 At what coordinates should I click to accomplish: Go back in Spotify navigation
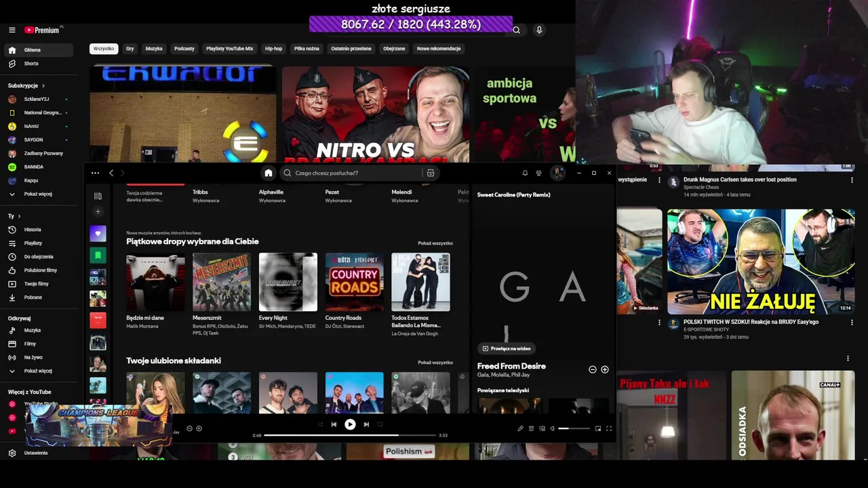point(111,173)
